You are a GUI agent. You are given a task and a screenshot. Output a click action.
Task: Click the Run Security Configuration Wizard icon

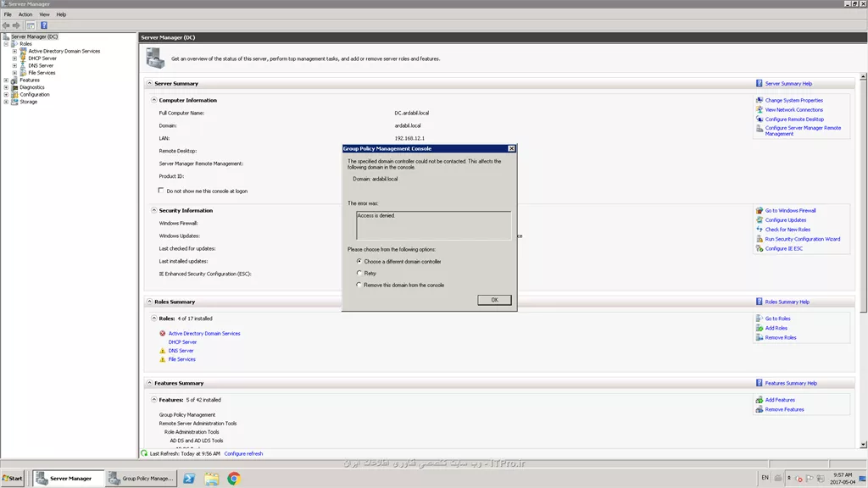759,239
